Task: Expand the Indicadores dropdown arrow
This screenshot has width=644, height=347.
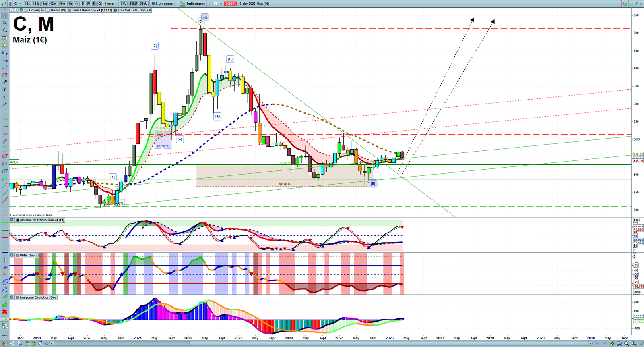Action: [208, 4]
